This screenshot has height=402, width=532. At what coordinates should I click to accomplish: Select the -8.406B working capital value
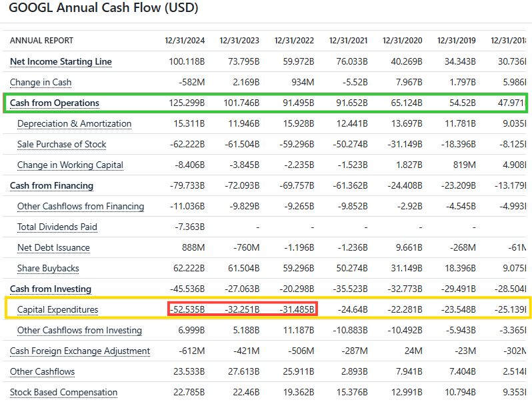point(190,165)
